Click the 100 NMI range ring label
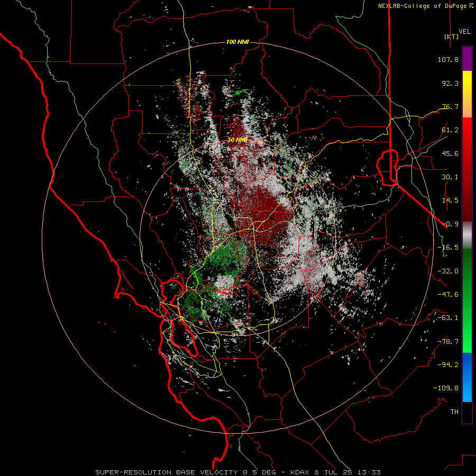This screenshot has width=476, height=476. point(237,42)
